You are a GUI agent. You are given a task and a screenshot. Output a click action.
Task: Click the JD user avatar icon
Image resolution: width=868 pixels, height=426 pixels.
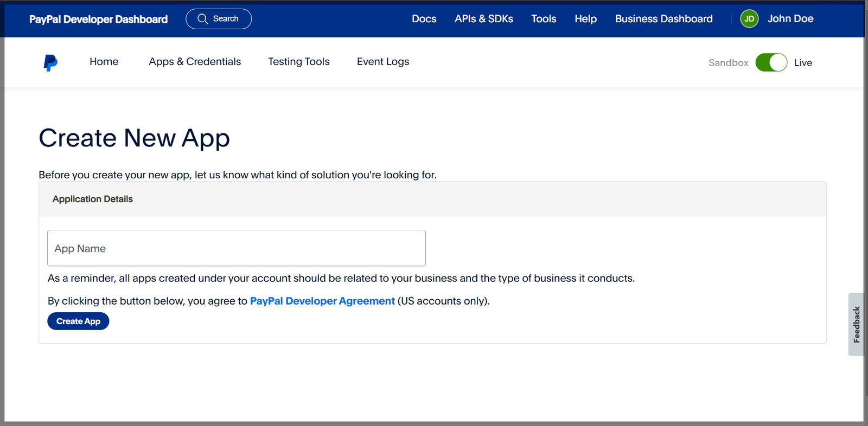(x=749, y=19)
